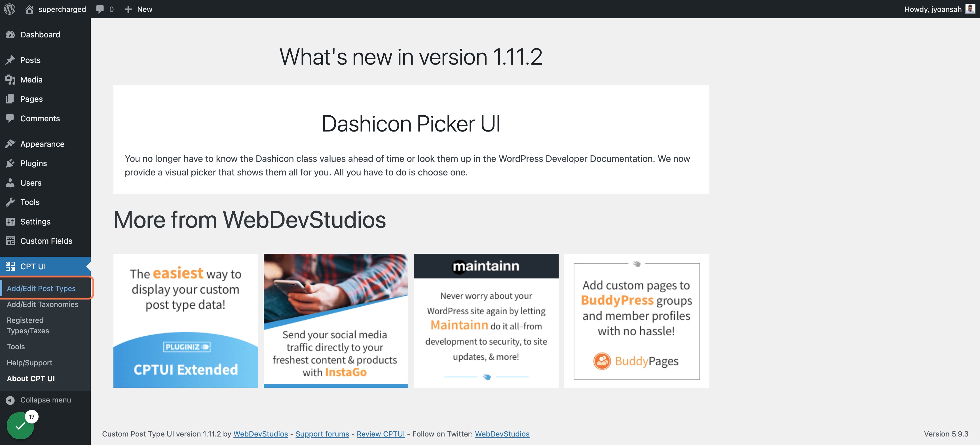Click the Custom Fields table icon
This screenshot has height=445, width=980.
click(10, 241)
